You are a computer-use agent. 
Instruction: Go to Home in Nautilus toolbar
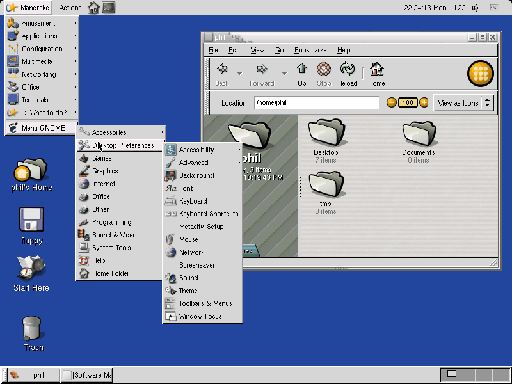378,69
